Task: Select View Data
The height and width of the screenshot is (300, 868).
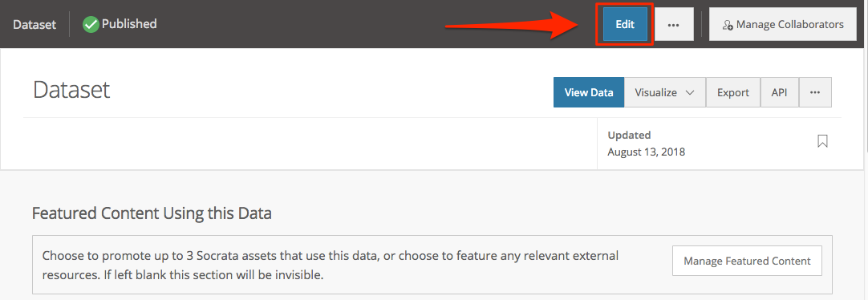Action: point(589,92)
